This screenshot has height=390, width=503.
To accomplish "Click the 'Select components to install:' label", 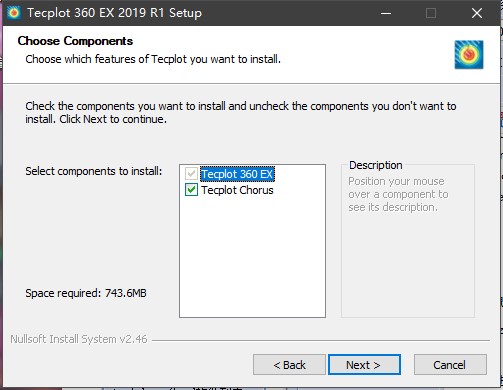I will 94,171.
